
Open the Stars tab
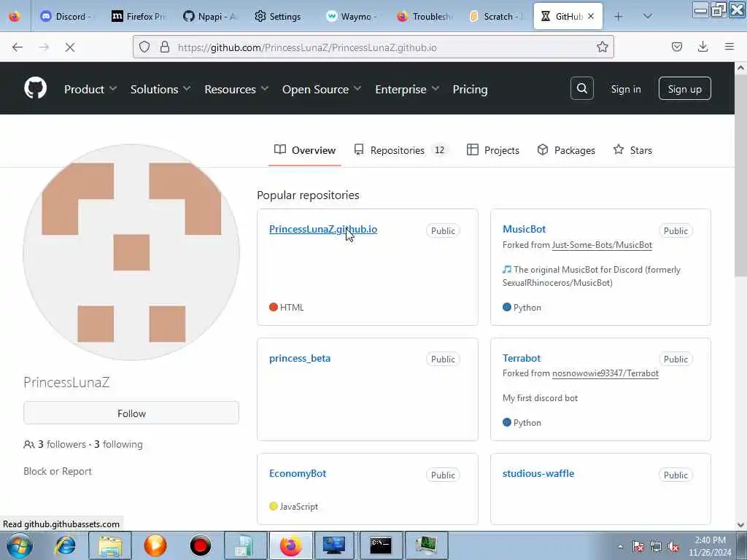point(632,150)
